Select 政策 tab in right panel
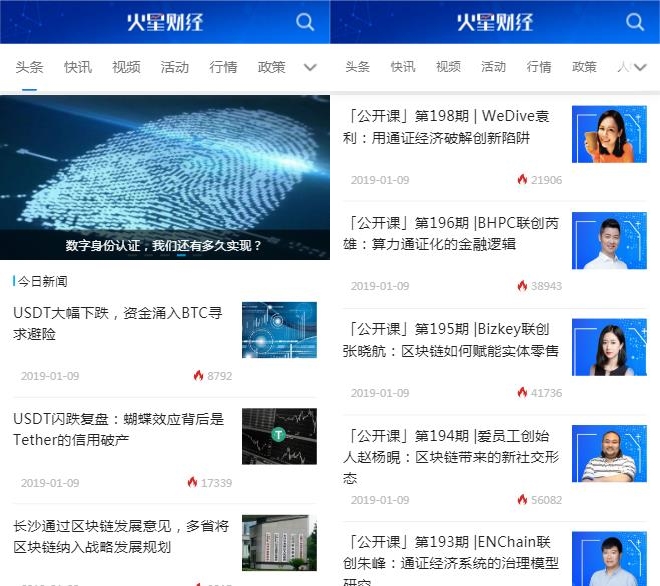Viewport: 660px width, 586px height. (x=584, y=67)
